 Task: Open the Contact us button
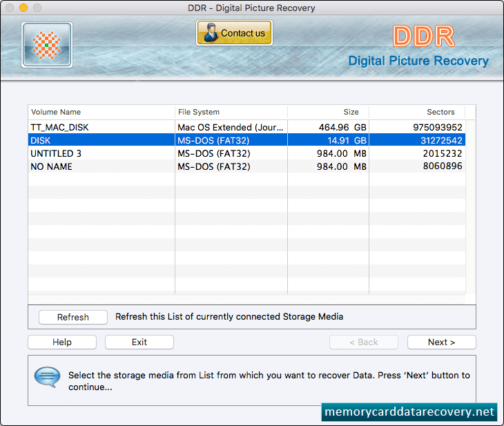pyautogui.click(x=234, y=32)
